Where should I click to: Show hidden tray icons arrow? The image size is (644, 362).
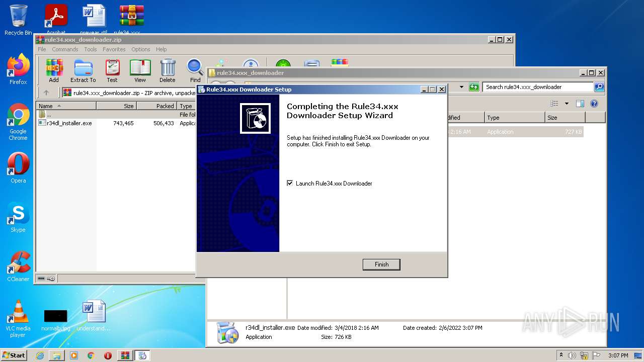(x=561, y=355)
